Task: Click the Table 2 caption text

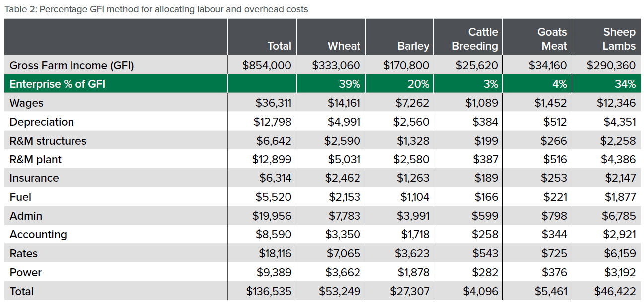Action: (156, 9)
